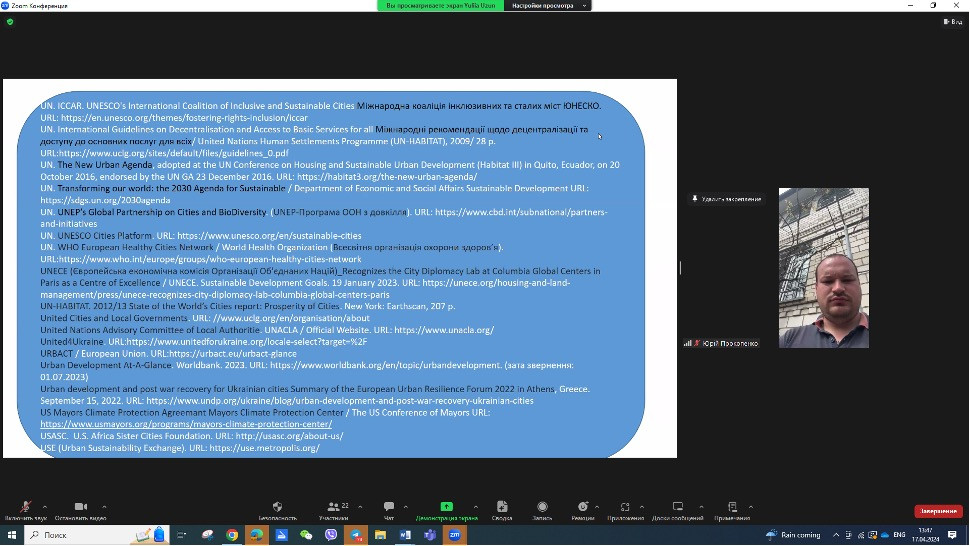
Task: Open the Participants (Участники) panel
Action: [333, 510]
